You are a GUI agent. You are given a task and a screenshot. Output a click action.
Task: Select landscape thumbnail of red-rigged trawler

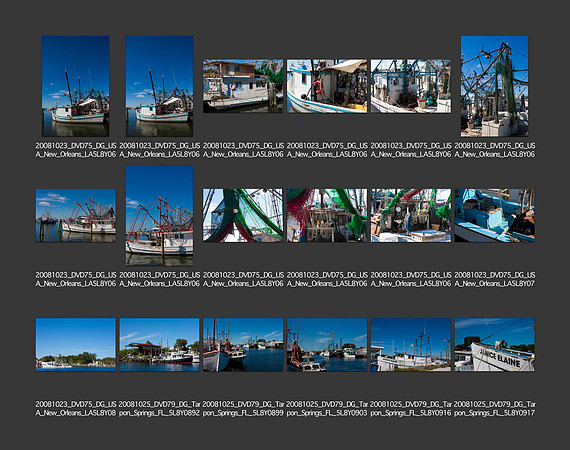76,216
